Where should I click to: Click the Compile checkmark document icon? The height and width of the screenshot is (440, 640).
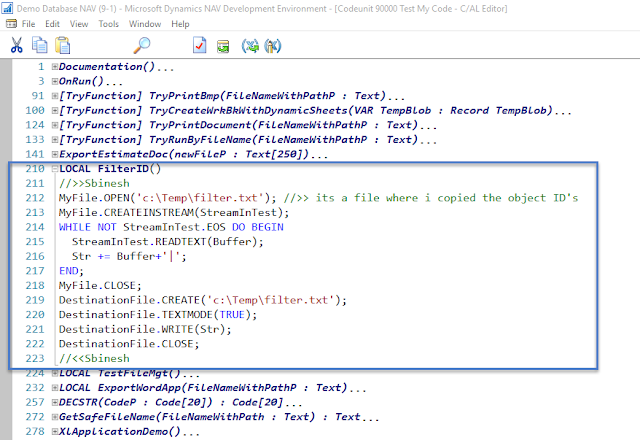click(x=200, y=45)
